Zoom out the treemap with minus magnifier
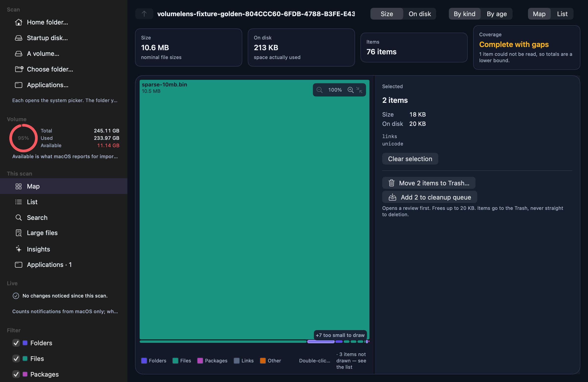 pos(319,90)
